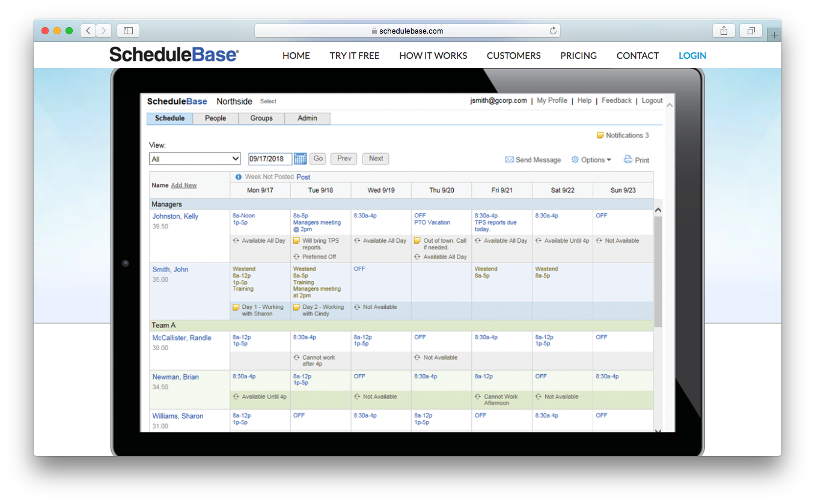Screen dimensions: 815x504
Task: Open CONTACT in the navigation
Action: click(638, 55)
